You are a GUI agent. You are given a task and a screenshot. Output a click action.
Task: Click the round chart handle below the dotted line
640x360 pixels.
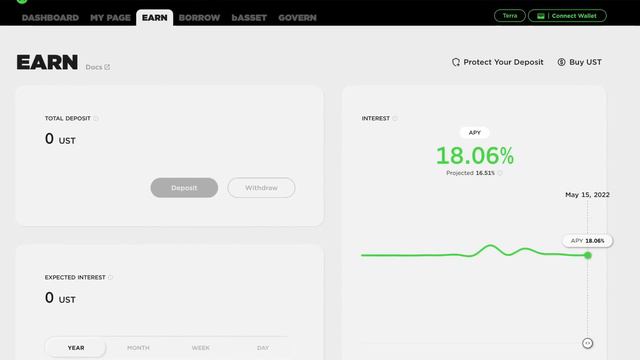click(587, 343)
